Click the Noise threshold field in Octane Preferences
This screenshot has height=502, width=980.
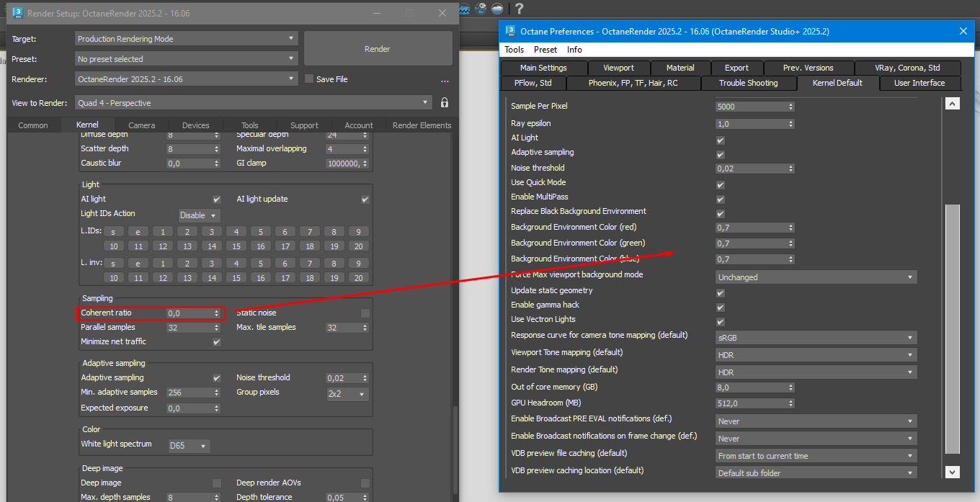coord(755,169)
